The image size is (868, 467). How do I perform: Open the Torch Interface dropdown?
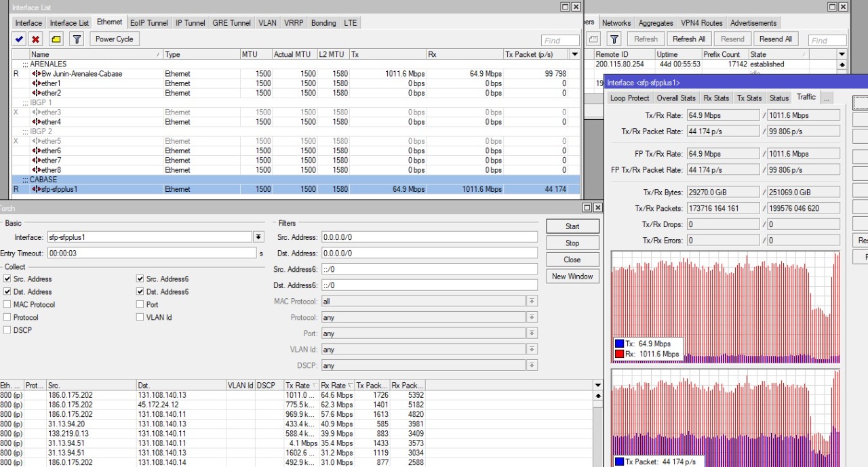[258, 237]
